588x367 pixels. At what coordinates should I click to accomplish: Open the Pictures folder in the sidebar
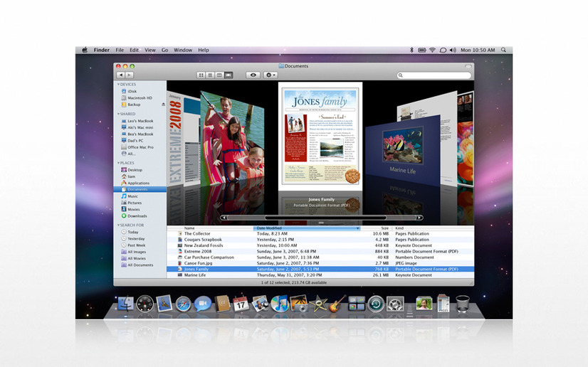coord(131,203)
